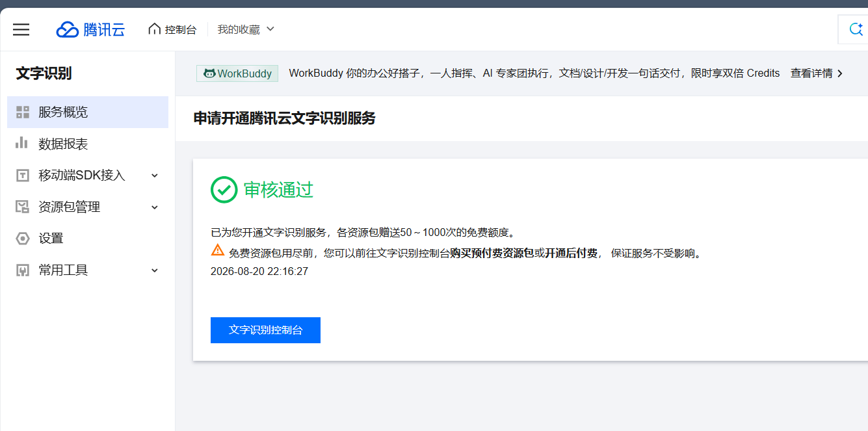Viewport: 868px width, 431px height.
Task: Click the timestamp 2026-08-20 22:16:27
Action: (x=259, y=271)
